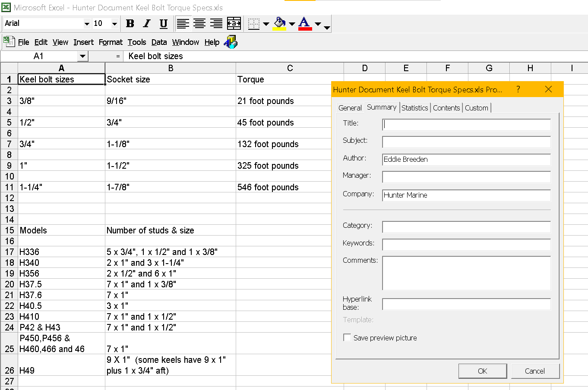Click OK in the Properties dialog
588x390 pixels.
tap(482, 371)
